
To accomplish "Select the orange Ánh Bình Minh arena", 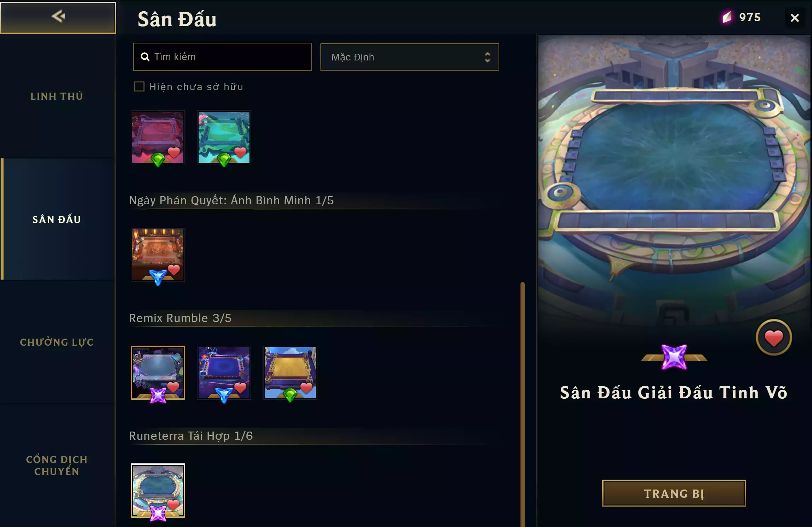I will (x=158, y=255).
